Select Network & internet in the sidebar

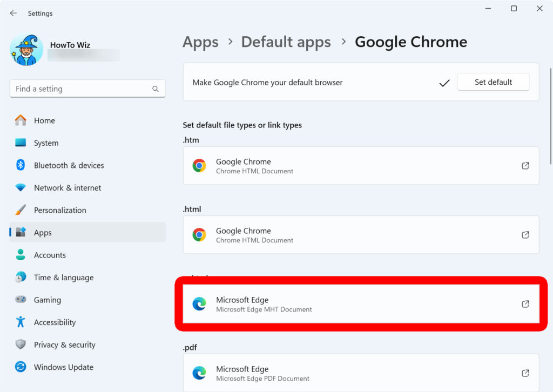pos(67,187)
